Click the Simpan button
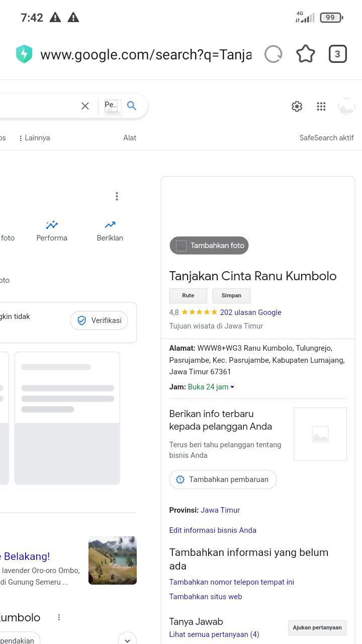Image resolution: width=362 pixels, height=644 pixels. coord(231,296)
